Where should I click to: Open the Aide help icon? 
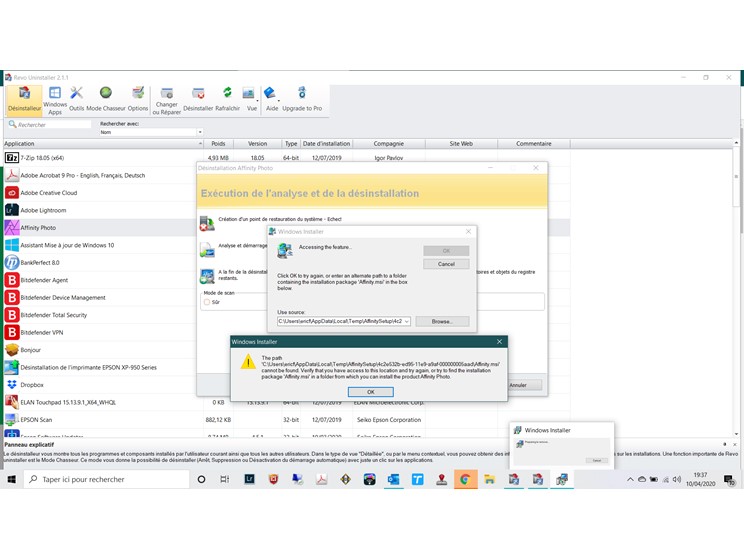271,100
